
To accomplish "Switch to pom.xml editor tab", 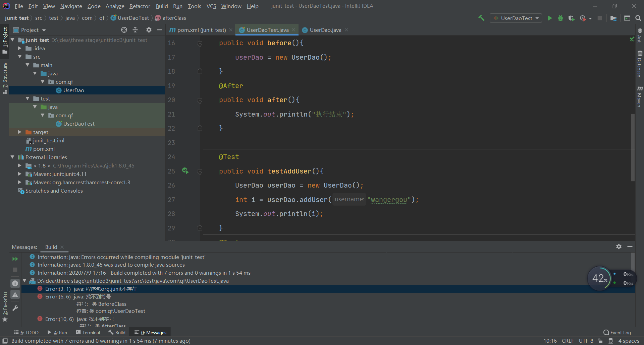I will 200,30.
